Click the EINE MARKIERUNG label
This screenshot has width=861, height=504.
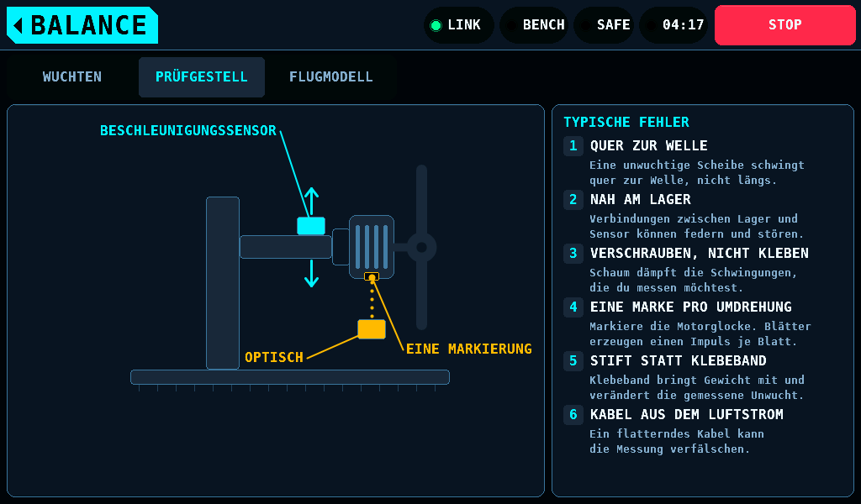pyautogui.click(x=469, y=349)
